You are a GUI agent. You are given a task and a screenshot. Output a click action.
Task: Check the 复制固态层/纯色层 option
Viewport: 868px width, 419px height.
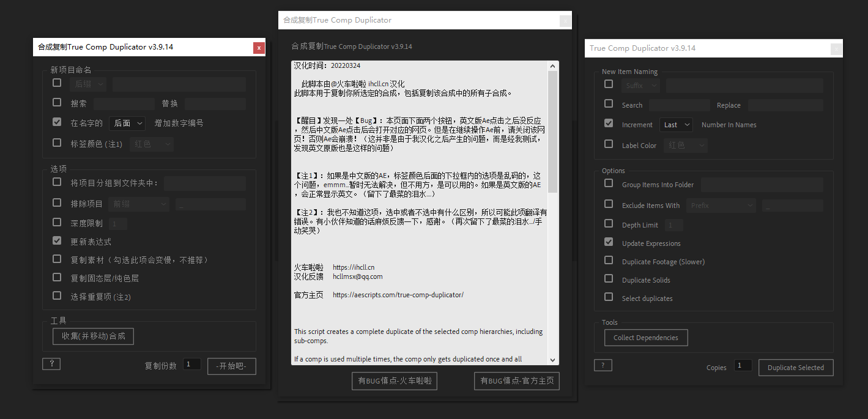click(57, 277)
